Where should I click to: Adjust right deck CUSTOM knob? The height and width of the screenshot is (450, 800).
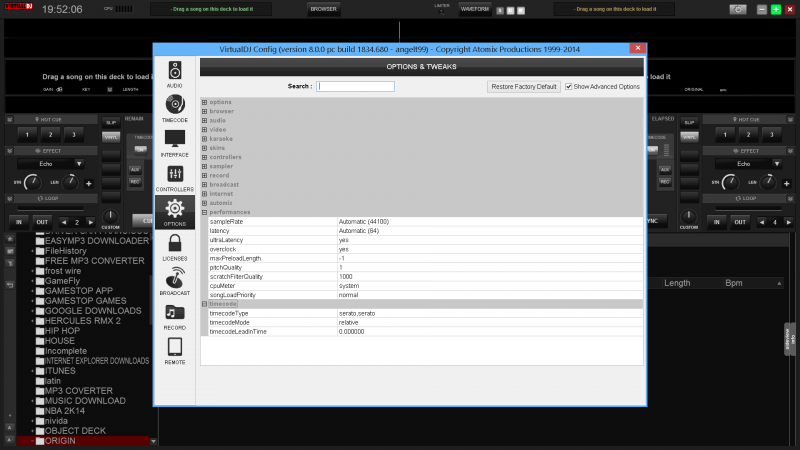tap(689, 216)
